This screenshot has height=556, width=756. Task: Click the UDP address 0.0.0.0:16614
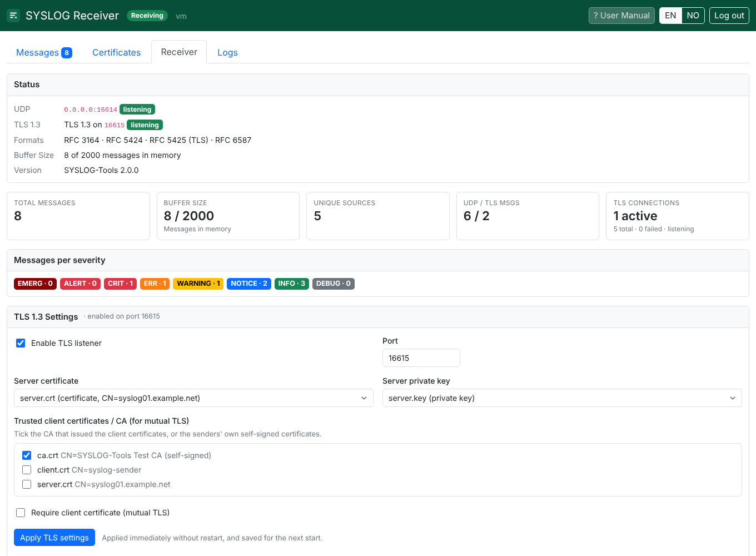point(91,110)
